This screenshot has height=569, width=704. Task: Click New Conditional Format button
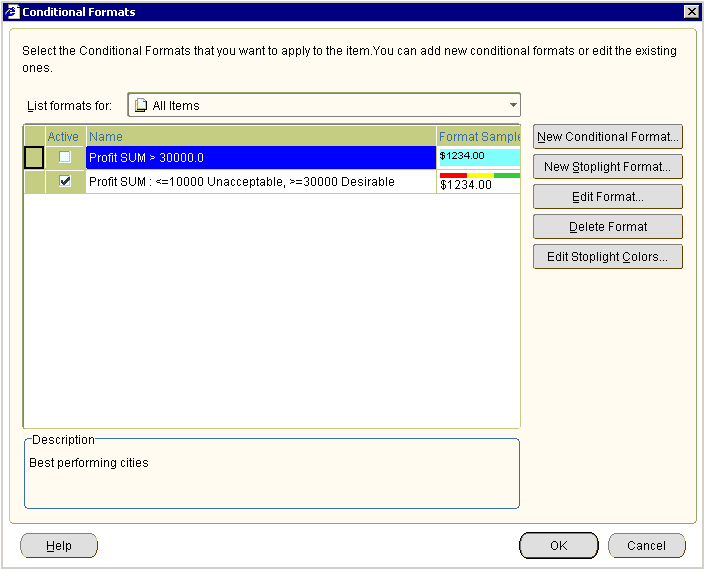pos(607,137)
